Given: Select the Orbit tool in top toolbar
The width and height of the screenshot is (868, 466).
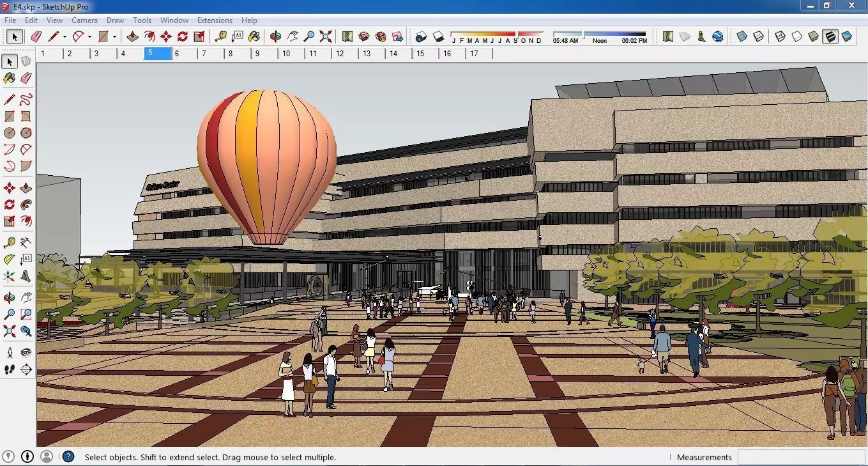Looking at the screenshot, I should [276, 36].
